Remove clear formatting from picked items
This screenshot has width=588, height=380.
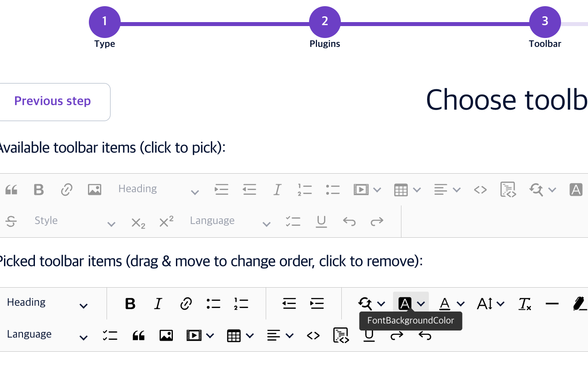click(x=525, y=304)
